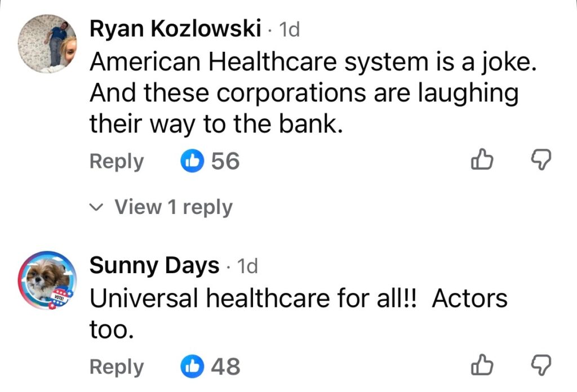The image size is (577, 392).
Task: Reply to Ryan Kozlowski's comment
Action: [x=117, y=162]
